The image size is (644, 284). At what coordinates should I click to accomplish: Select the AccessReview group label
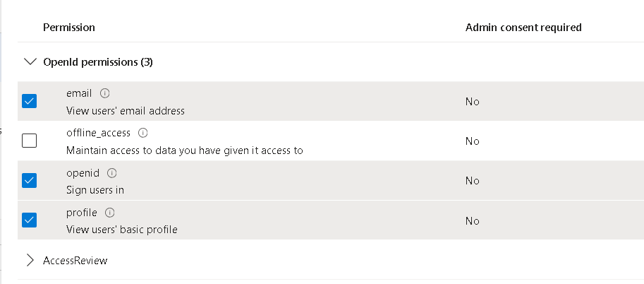pyautogui.click(x=75, y=261)
